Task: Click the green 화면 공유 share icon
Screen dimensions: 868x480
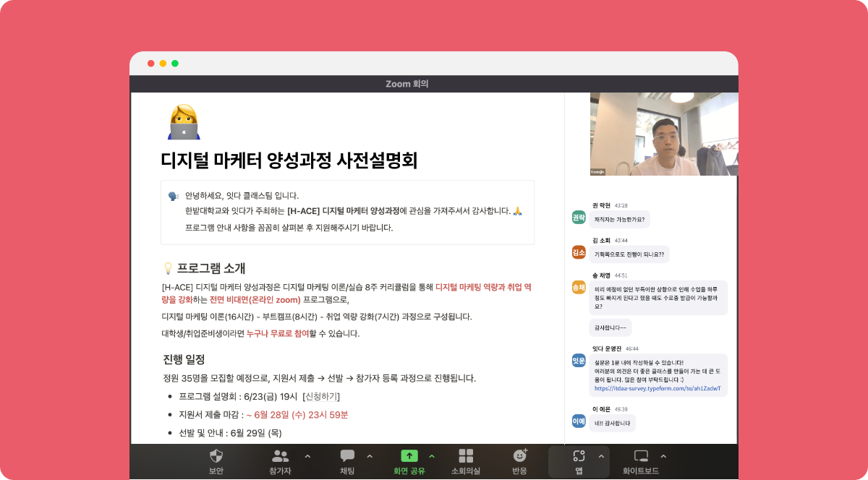Action: pyautogui.click(x=409, y=455)
